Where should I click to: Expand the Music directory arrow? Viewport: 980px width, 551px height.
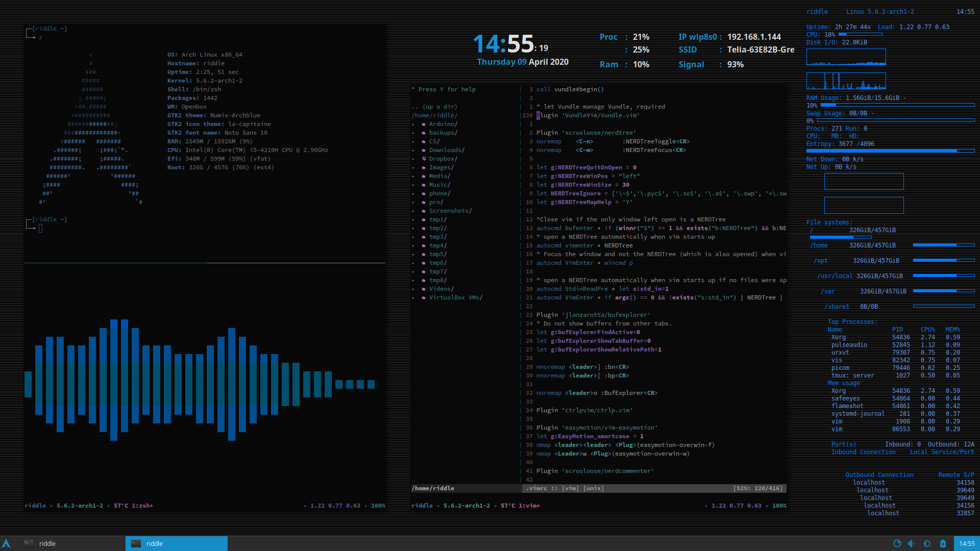tap(413, 185)
